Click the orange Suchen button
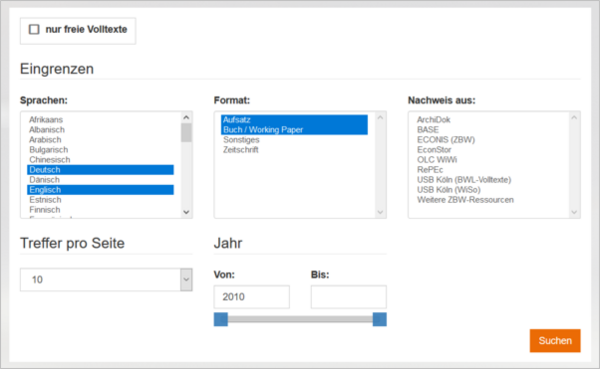Viewport: 600px width, 369px height. [555, 341]
